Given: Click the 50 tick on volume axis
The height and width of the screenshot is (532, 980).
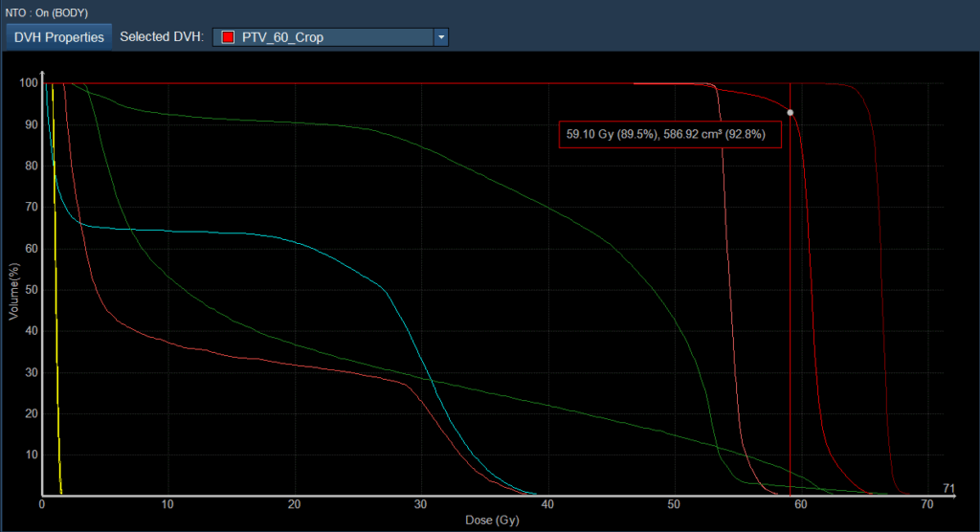Looking at the screenshot, I should coord(32,289).
